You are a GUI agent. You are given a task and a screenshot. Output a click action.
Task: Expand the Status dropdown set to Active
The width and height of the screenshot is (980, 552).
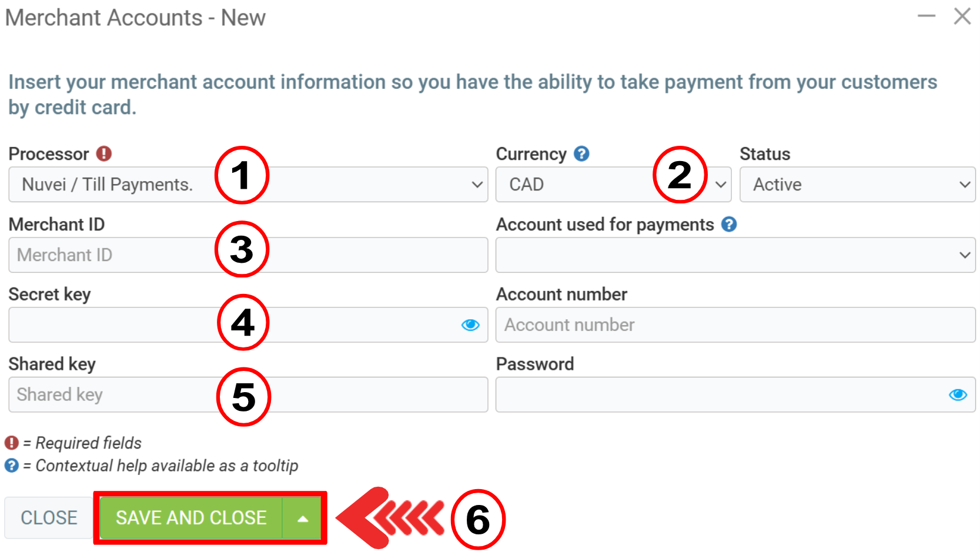click(x=857, y=185)
